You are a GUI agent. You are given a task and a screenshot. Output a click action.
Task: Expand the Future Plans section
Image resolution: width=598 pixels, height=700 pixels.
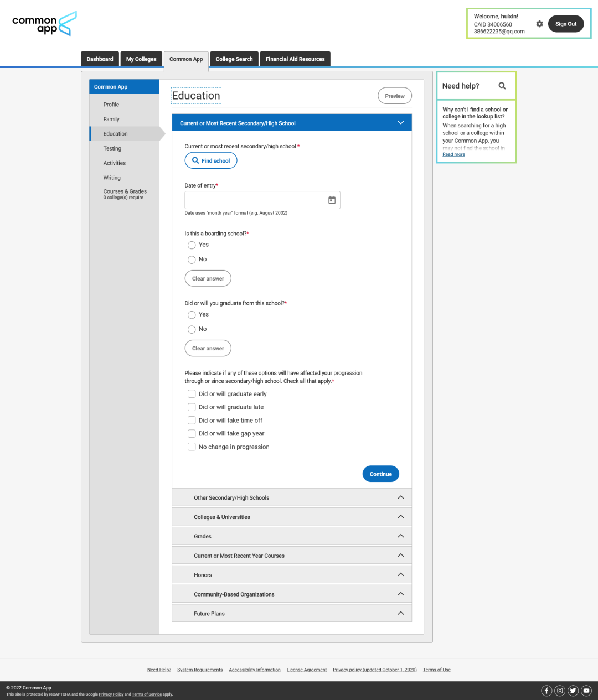[292, 613]
